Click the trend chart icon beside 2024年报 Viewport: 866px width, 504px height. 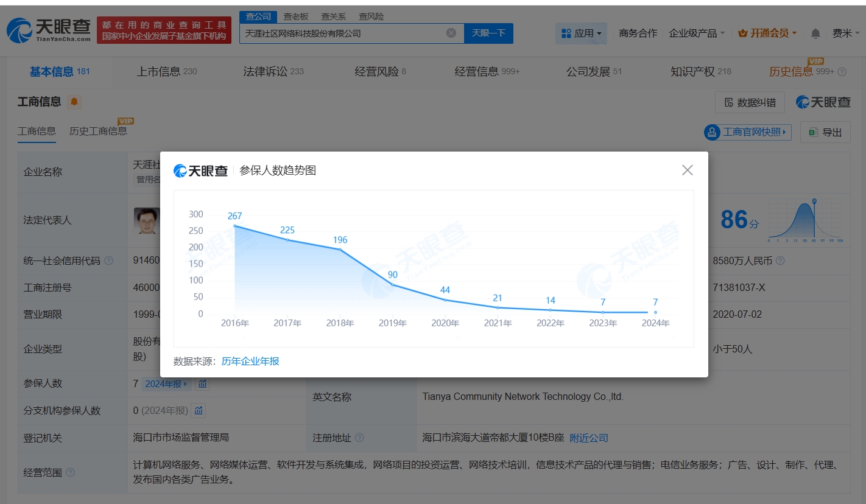[203, 384]
